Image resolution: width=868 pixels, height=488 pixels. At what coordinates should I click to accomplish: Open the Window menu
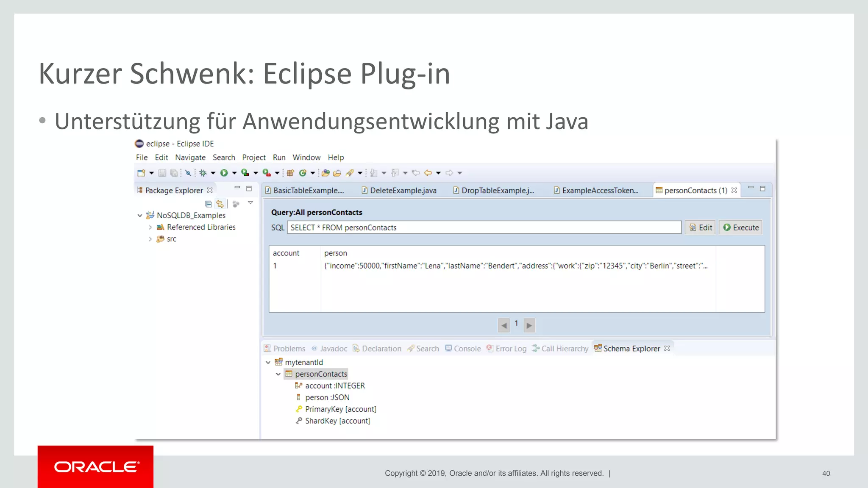(306, 157)
